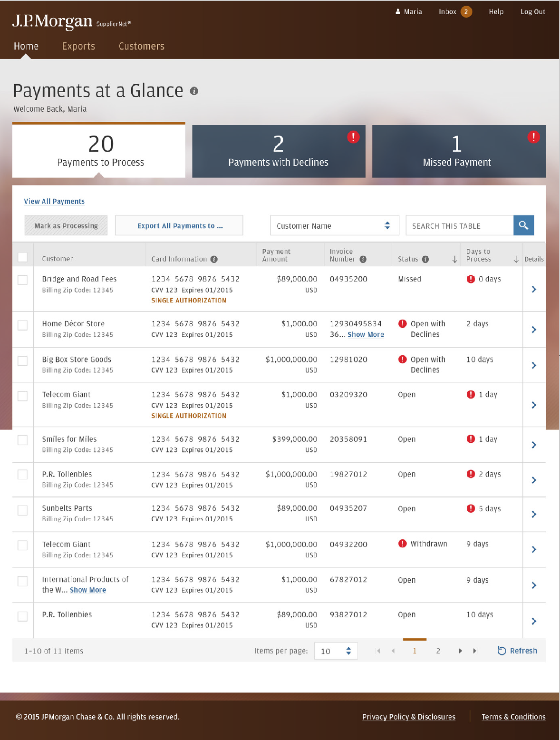560x740 pixels.
Task: Open details arrow for Bridge and Road Fees
Action: 534,289
